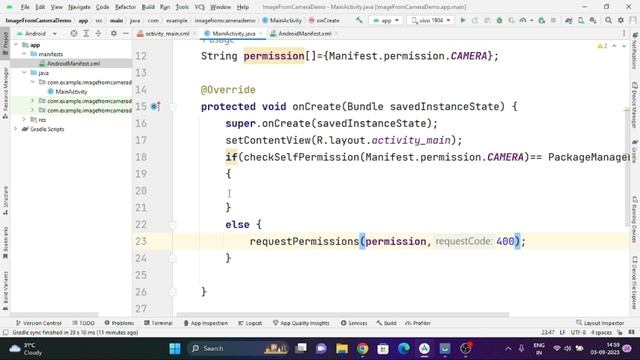Open the Resource Manager side tab

tap(5, 94)
